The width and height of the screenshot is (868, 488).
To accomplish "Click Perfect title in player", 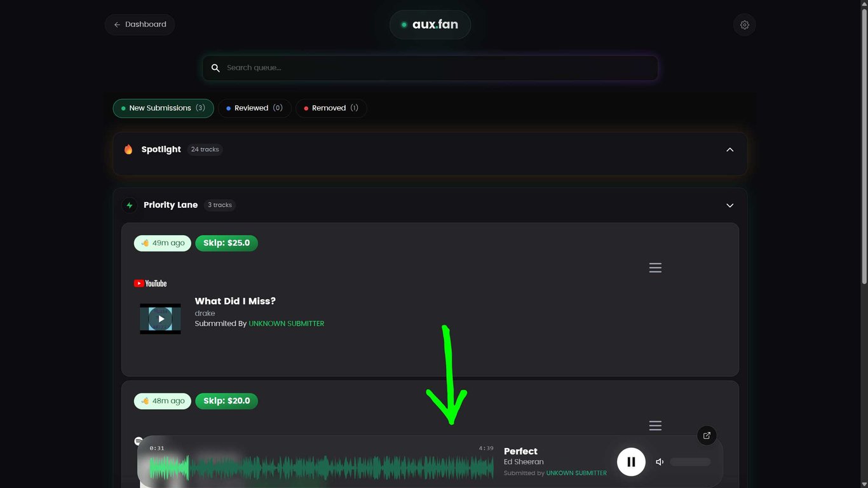I will pyautogui.click(x=520, y=451).
